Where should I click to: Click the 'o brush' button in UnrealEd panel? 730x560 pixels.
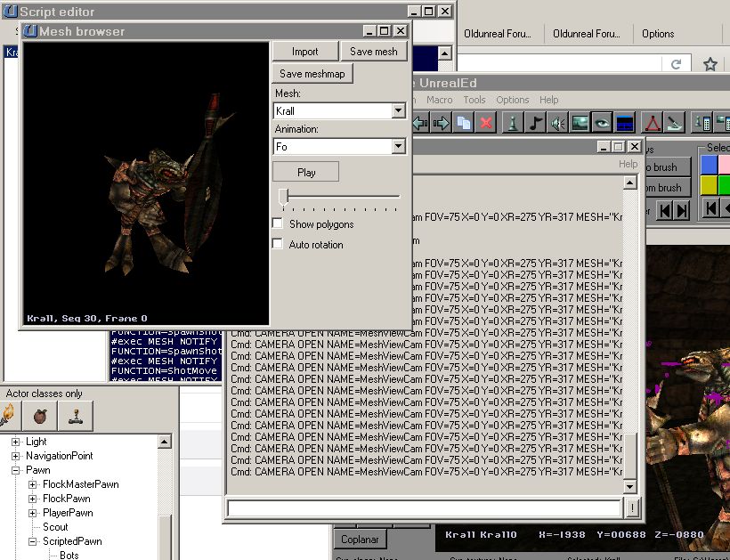coord(667,167)
